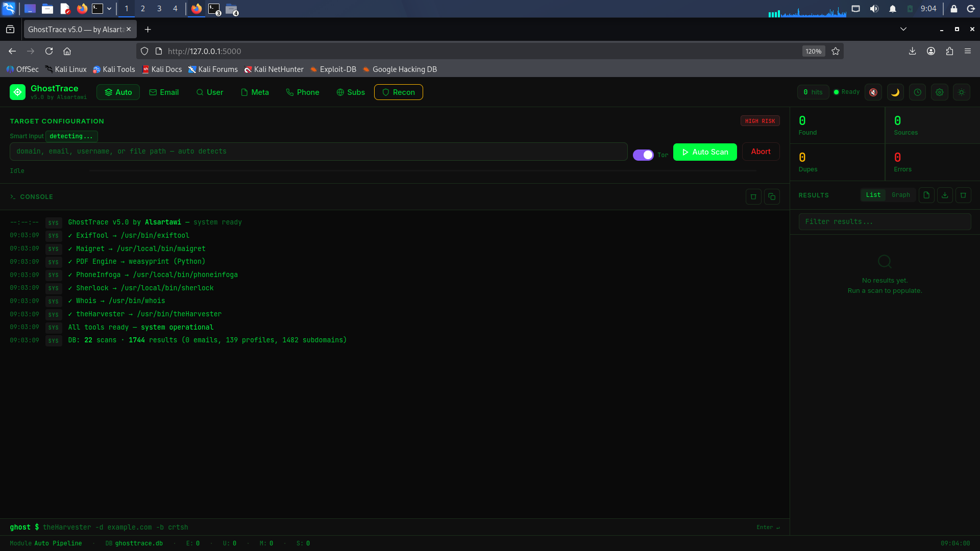Export results report via document icon
This screenshot has height=551, width=980.
tap(926, 195)
